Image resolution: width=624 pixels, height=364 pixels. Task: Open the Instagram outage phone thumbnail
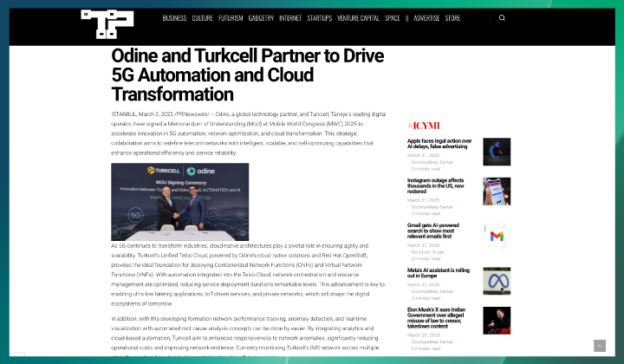[497, 192]
